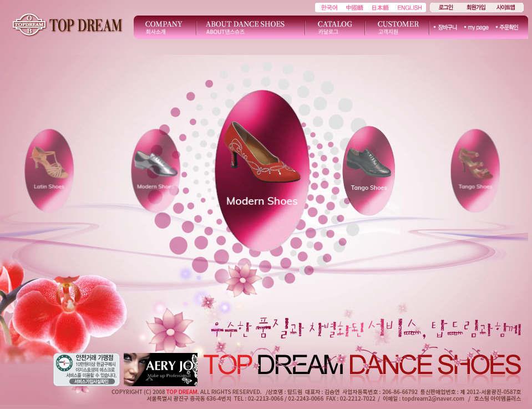Select the faded right Tango Shoes oval

point(475,170)
